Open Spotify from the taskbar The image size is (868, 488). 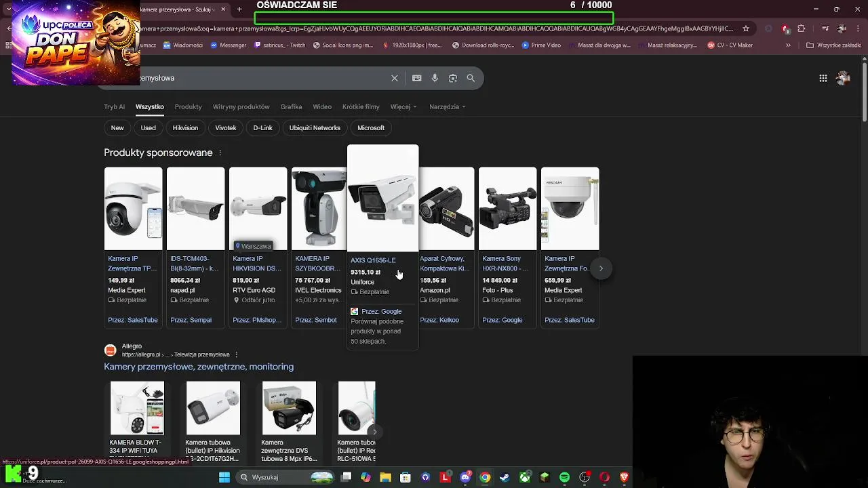point(565,477)
